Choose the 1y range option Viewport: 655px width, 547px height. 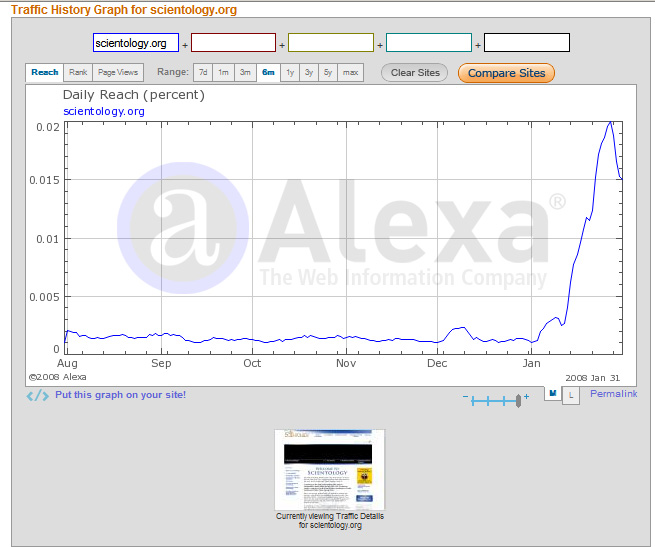(290, 72)
